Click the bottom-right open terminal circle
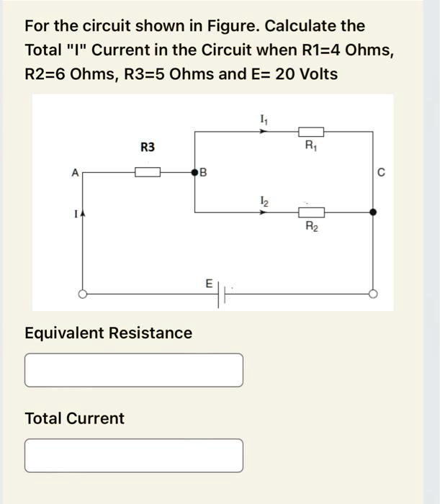This screenshot has width=440, height=504. (372, 294)
